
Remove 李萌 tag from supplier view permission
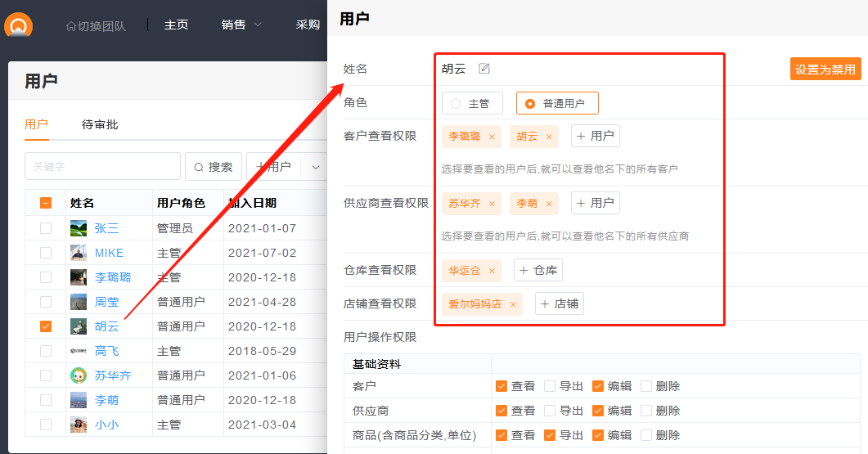549,204
